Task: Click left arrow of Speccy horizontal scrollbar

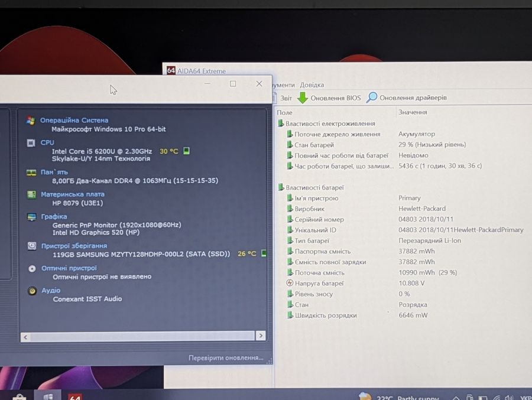Action: [25, 337]
